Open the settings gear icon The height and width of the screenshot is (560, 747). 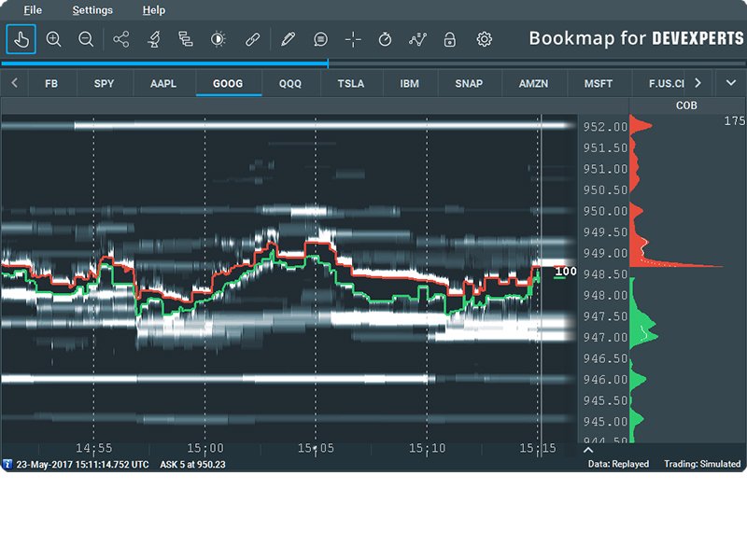pyautogui.click(x=484, y=40)
